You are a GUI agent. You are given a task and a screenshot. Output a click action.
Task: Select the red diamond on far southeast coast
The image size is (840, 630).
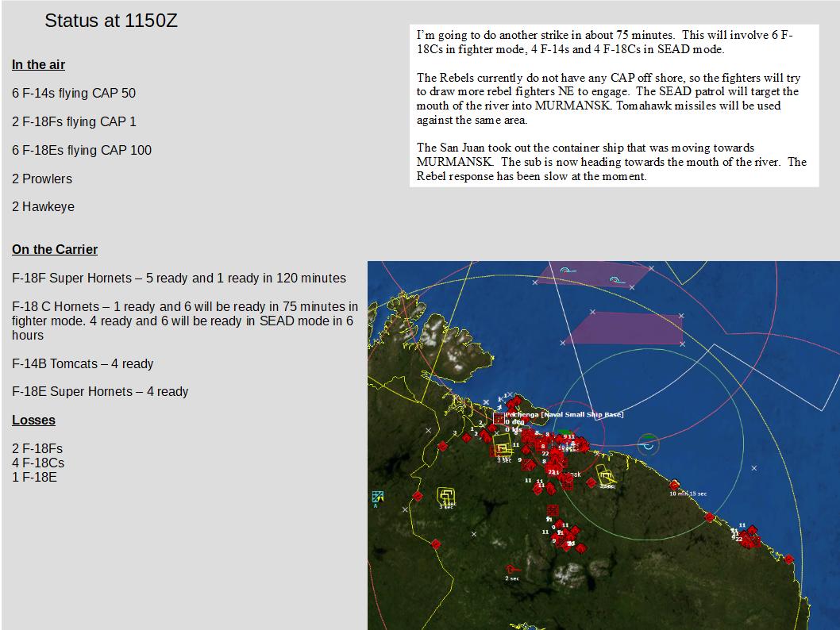tap(788, 559)
